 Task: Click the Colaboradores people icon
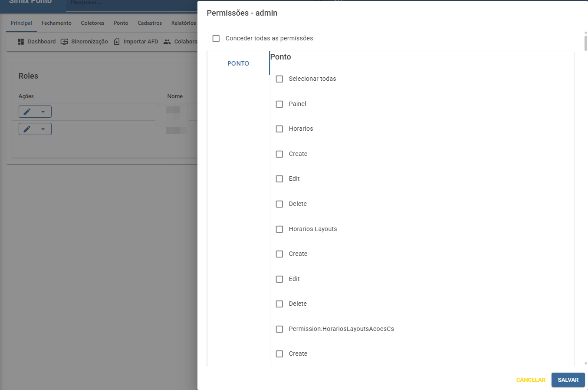pyautogui.click(x=167, y=42)
